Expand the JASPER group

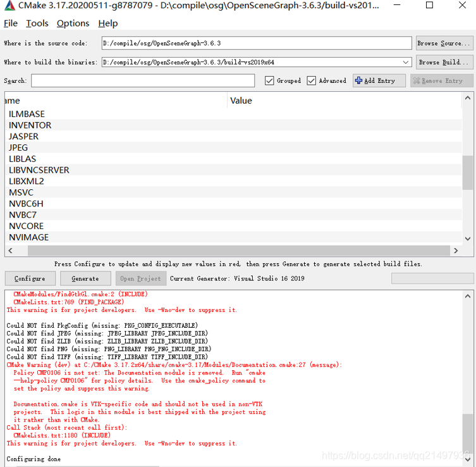(23, 137)
